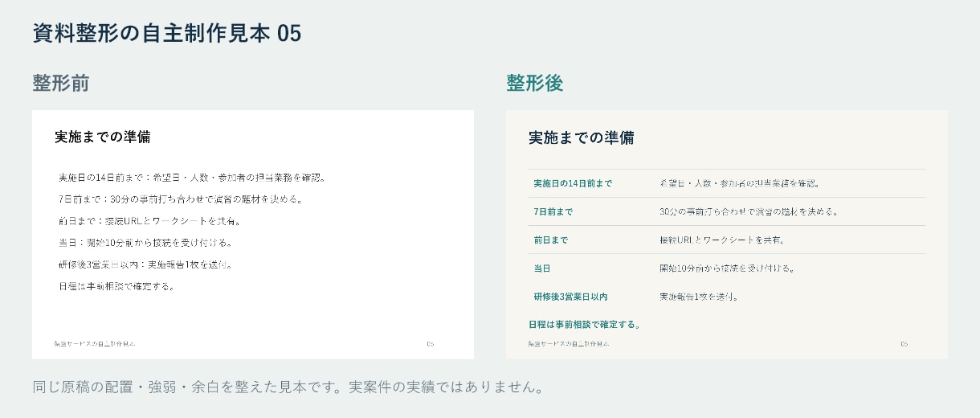
Task: Select line 実施日の14日前まで：希望日・人数 in 整形前 slide
Action: 192,178
